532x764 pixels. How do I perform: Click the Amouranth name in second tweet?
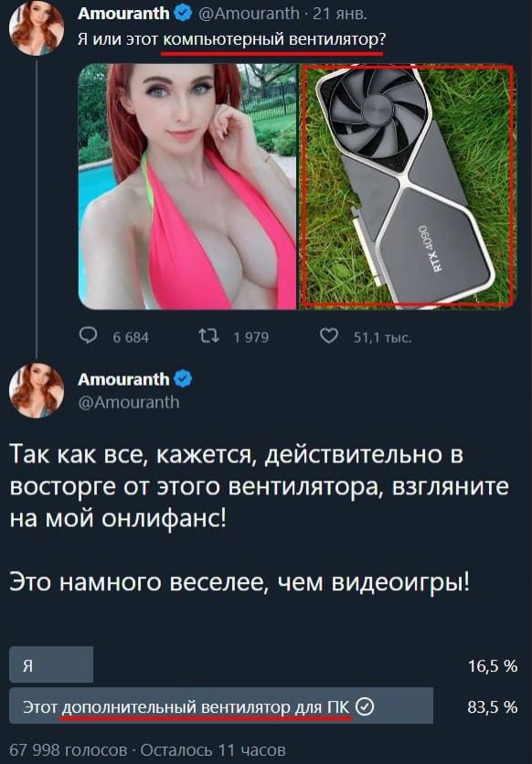pos(123,379)
